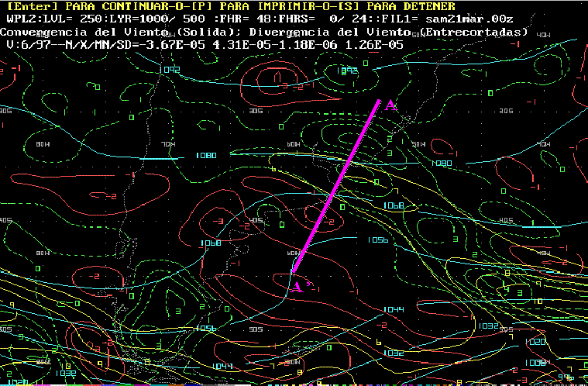Click the cyan "1000" contour label
588x386 pixels.
pyautogui.click(x=536, y=363)
